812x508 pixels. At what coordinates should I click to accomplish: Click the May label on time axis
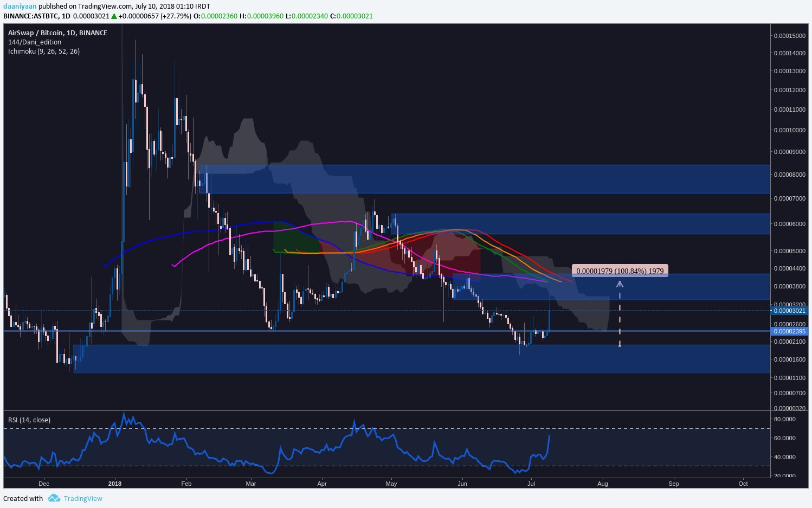(x=391, y=484)
